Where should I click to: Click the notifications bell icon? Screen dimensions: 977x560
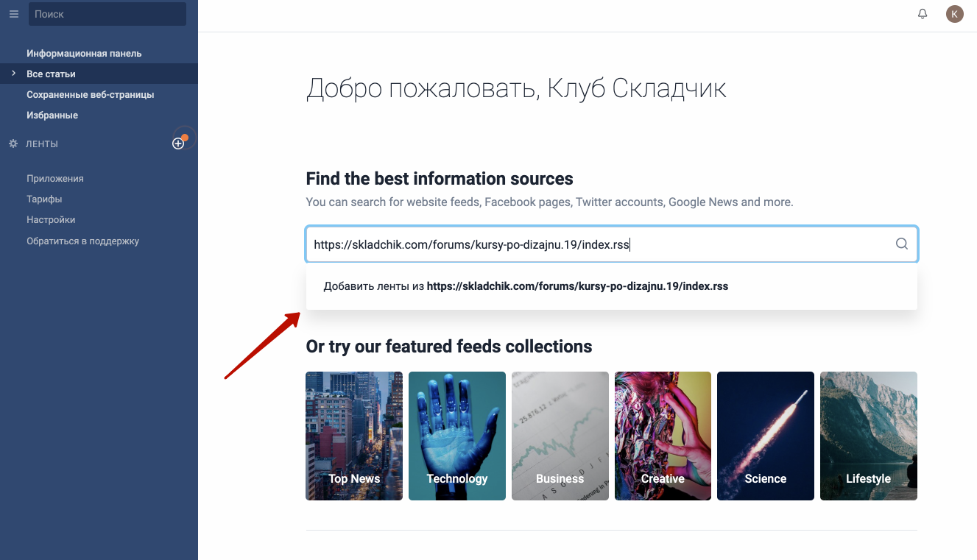point(923,14)
